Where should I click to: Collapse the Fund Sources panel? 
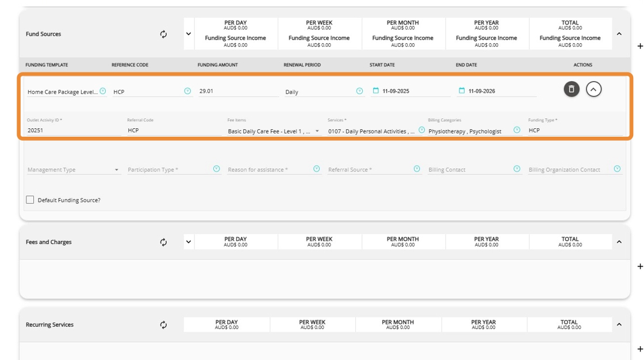click(x=619, y=34)
